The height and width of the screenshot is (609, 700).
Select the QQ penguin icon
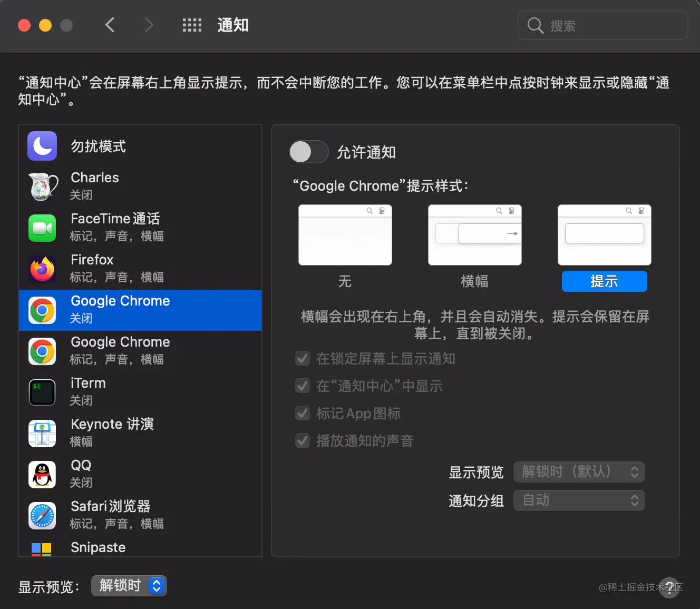click(x=42, y=475)
